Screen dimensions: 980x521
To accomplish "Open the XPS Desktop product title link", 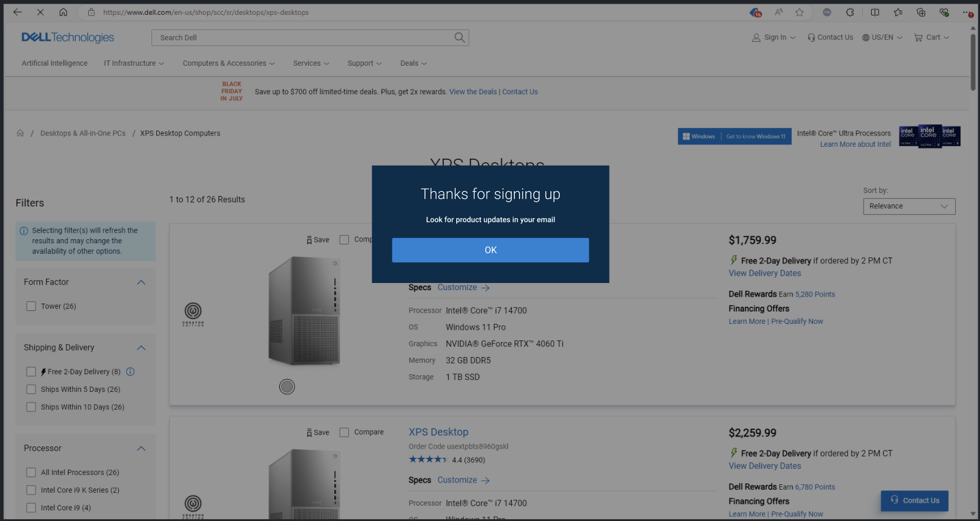I will (x=439, y=432).
